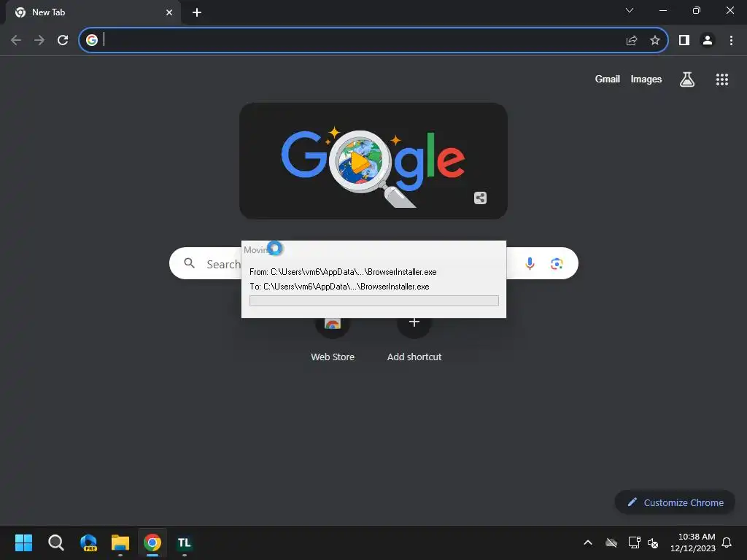The image size is (747, 560).
Task: Open File Explorer from taskbar
Action: [120, 542]
